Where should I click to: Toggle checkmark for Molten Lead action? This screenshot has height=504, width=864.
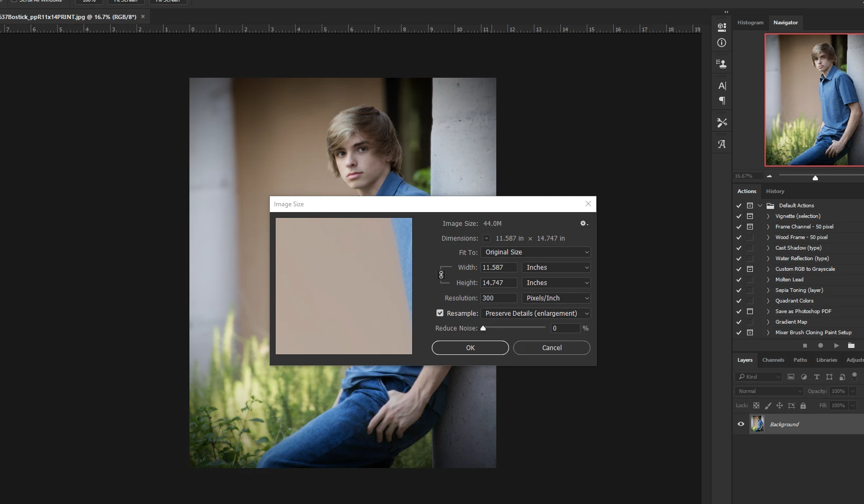(739, 279)
